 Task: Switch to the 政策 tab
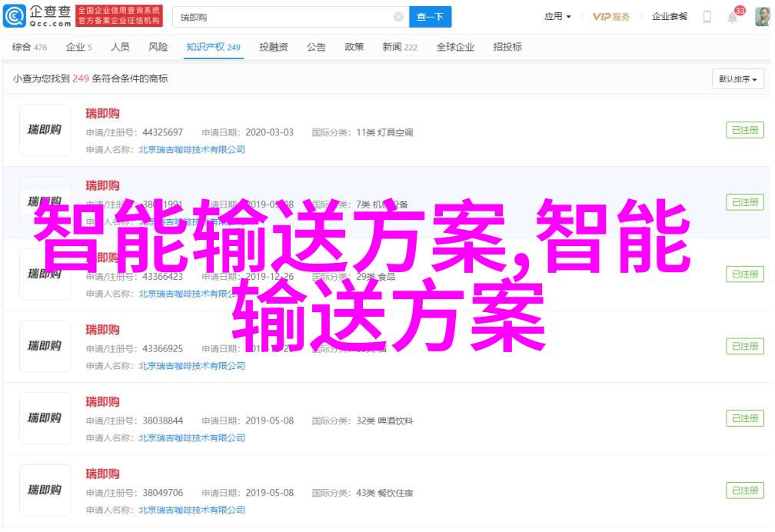pyautogui.click(x=354, y=47)
